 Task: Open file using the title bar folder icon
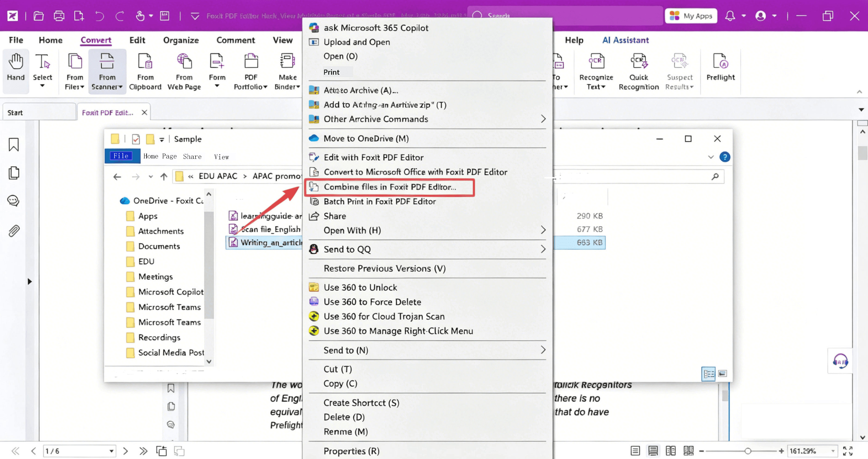pos(38,16)
